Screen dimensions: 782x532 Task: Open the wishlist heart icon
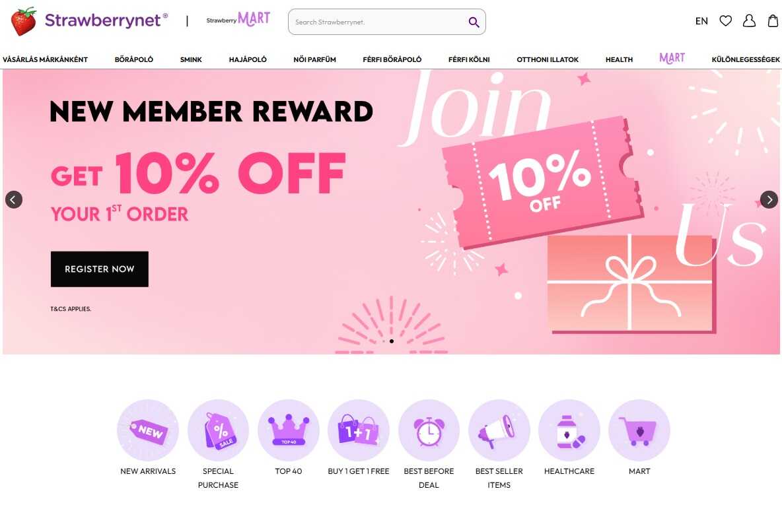[x=726, y=21]
